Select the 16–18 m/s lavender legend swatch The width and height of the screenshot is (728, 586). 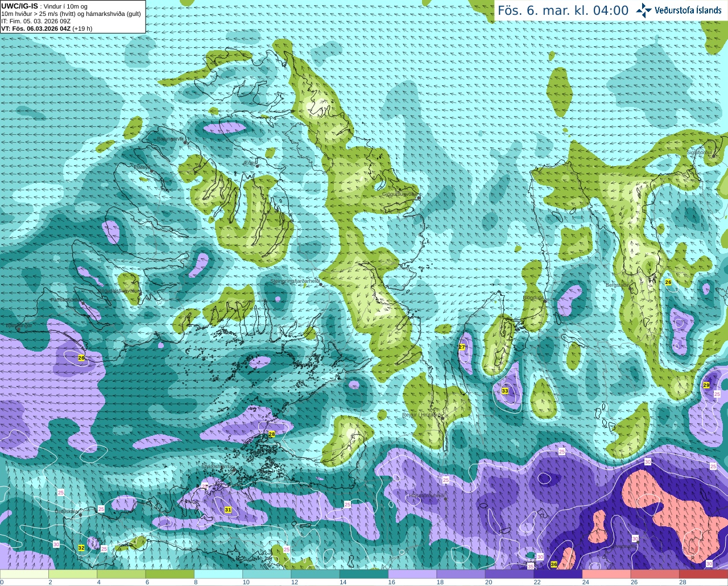[412, 574]
